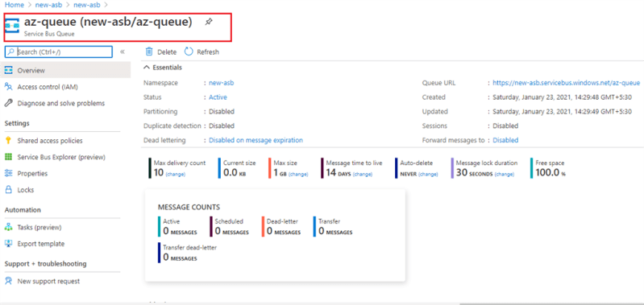Click the Access control (IAM) people icon

point(8,87)
